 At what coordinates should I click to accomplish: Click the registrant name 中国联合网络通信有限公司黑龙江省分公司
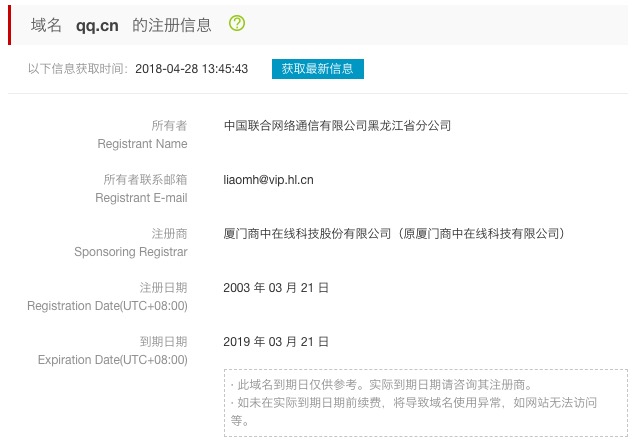click(x=338, y=126)
